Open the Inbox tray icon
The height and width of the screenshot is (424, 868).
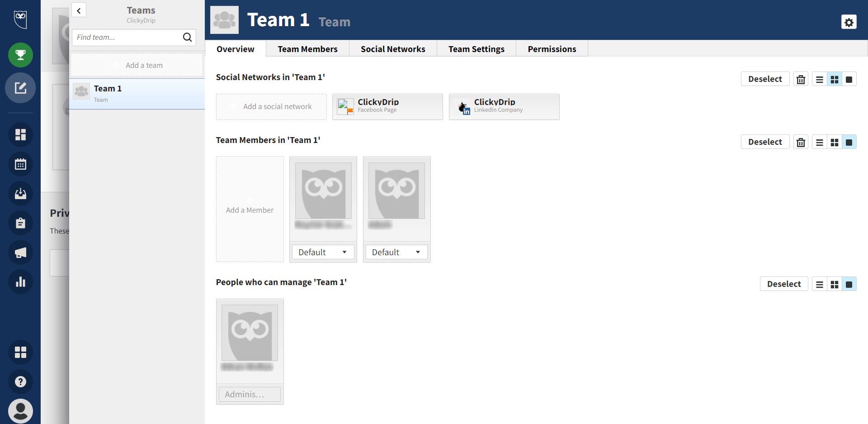pos(20,194)
